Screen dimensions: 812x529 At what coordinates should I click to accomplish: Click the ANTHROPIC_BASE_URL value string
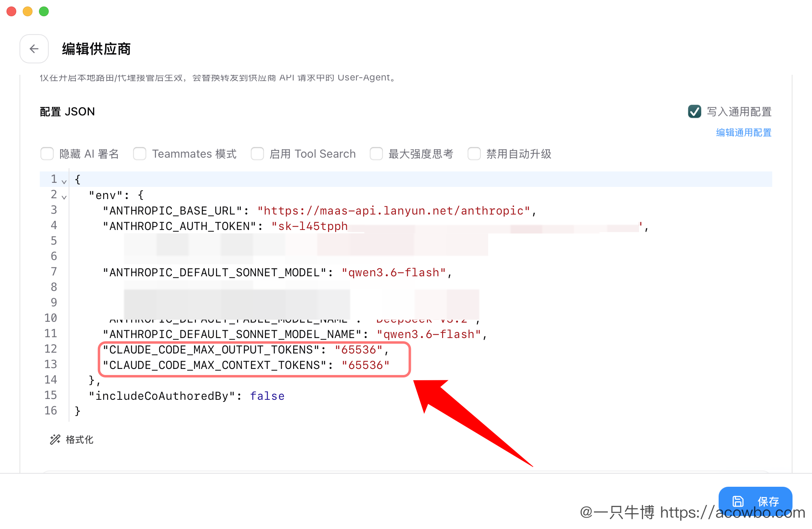click(394, 210)
